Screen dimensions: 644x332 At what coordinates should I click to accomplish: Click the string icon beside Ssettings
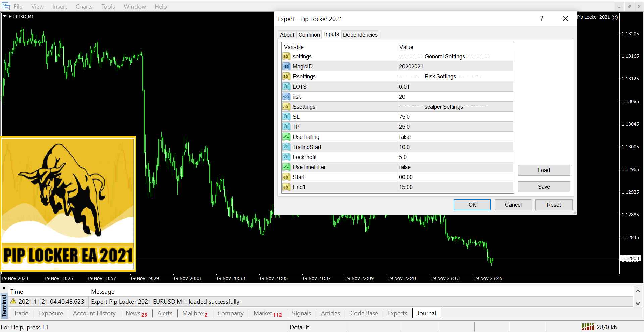coord(286,107)
